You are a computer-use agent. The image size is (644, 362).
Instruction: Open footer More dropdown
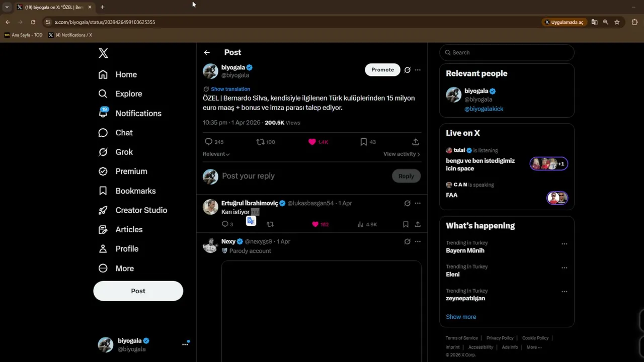coord(534,347)
